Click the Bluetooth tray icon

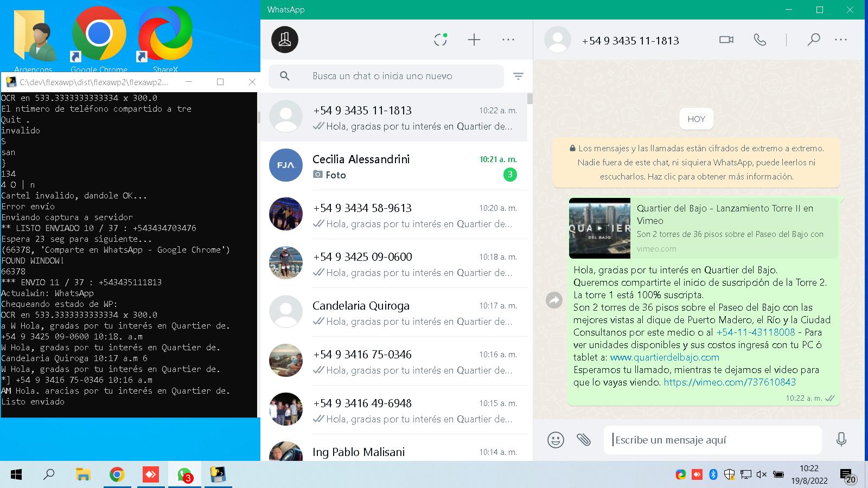(713, 474)
